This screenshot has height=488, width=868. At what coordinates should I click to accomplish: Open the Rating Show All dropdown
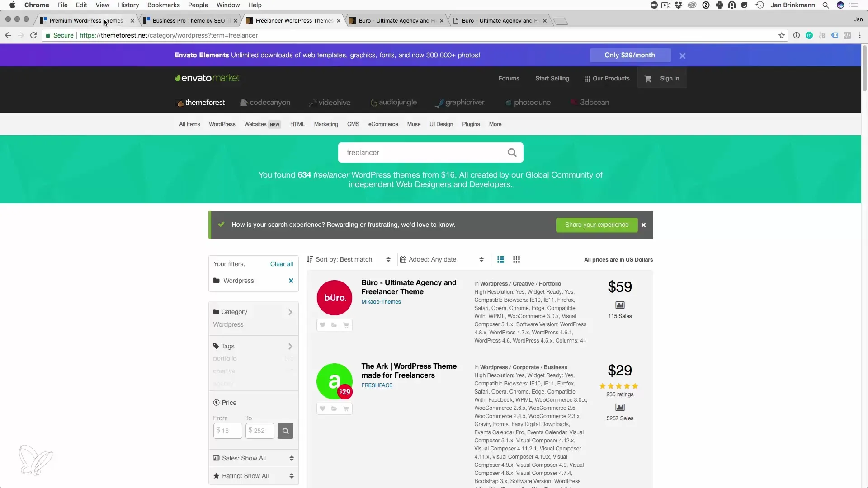254,476
